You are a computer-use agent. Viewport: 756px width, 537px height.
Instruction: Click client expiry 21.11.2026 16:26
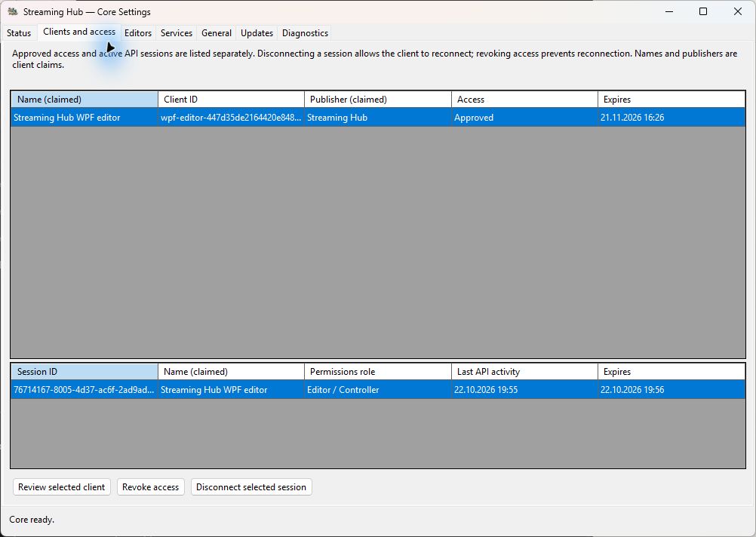(671, 118)
